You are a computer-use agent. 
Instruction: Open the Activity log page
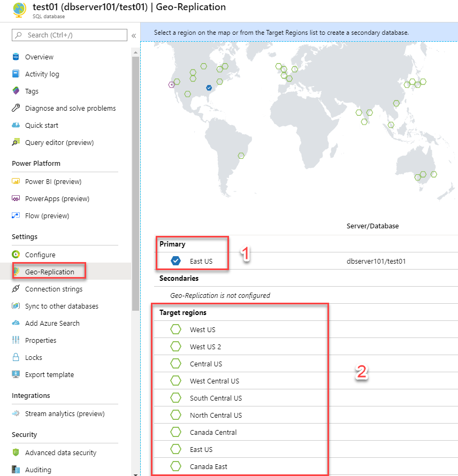42,74
